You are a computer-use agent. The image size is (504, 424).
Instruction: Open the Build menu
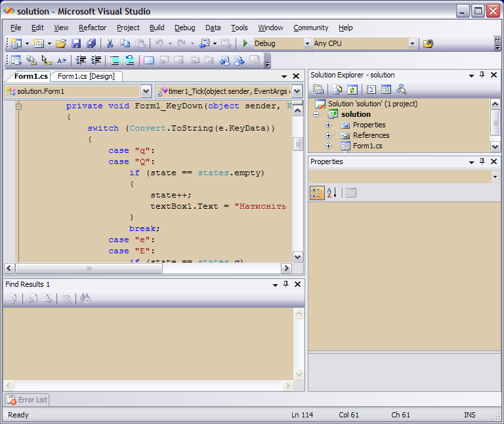coord(157,28)
